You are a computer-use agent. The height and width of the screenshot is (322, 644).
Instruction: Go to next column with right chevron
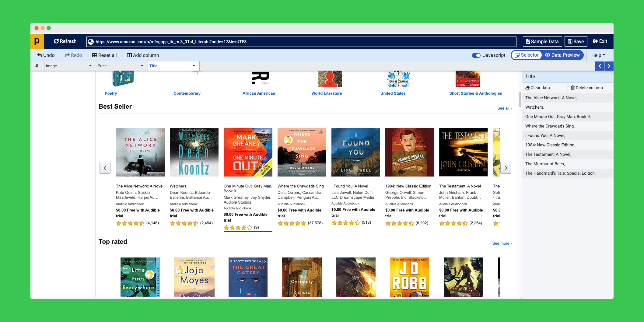pos(609,66)
